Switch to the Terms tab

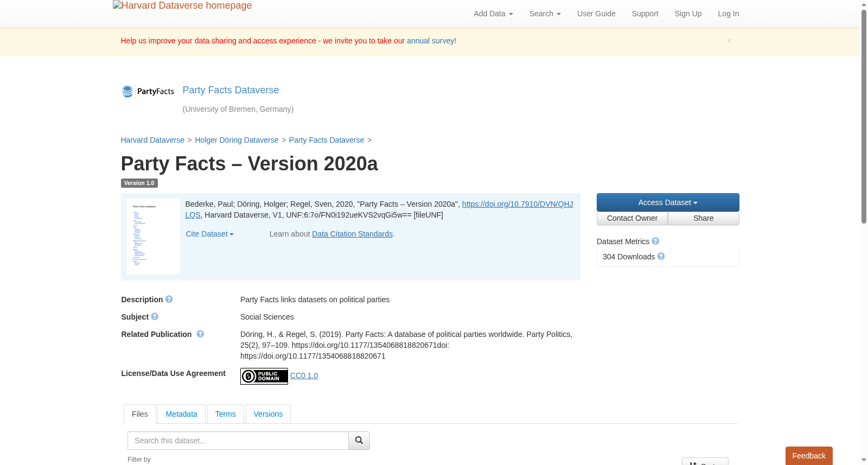point(225,414)
